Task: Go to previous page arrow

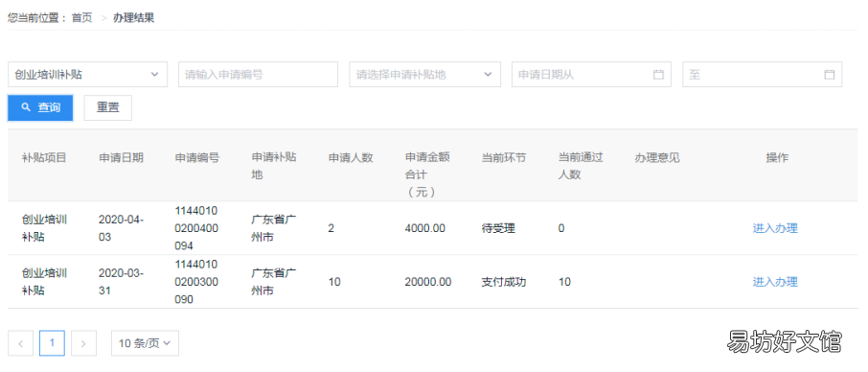Action: [20, 343]
